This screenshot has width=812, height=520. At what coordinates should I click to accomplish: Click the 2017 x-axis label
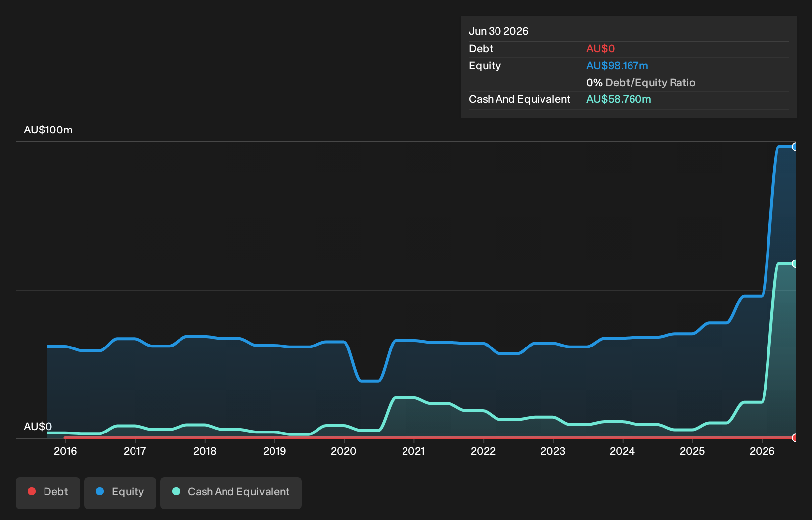(x=135, y=451)
